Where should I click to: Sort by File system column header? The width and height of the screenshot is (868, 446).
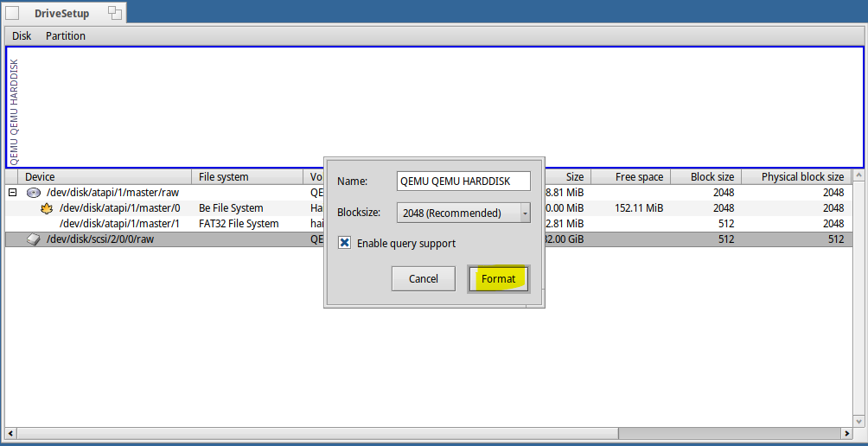click(x=247, y=177)
